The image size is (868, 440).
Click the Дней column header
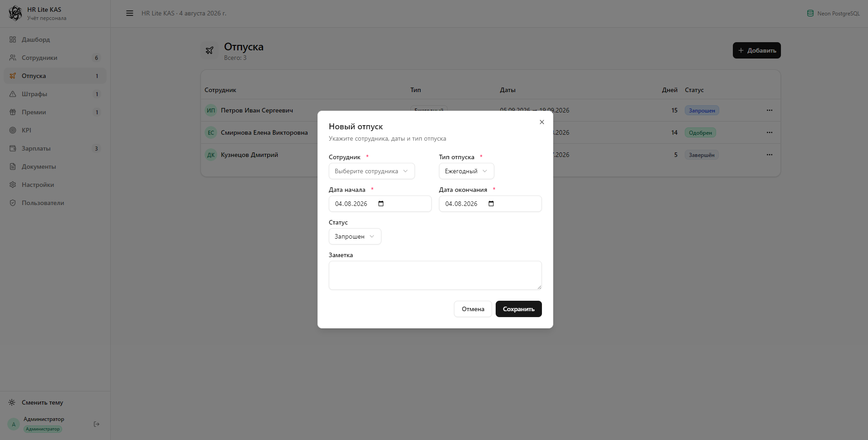tap(670, 90)
